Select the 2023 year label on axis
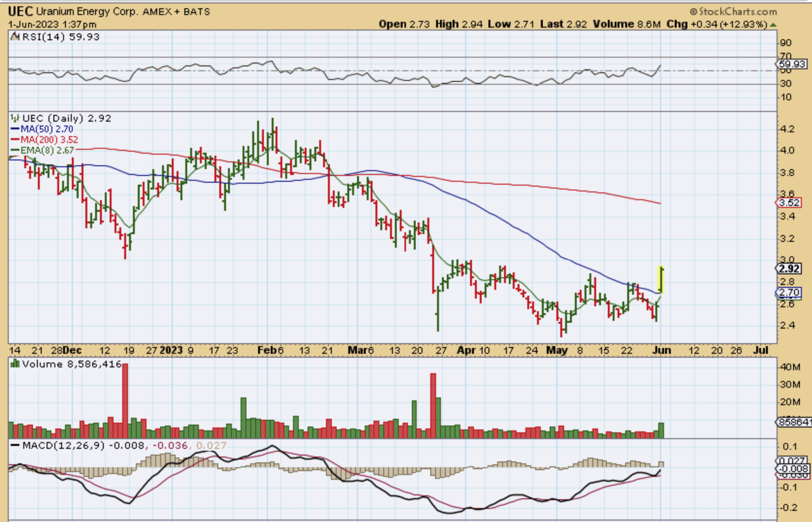 point(171,350)
